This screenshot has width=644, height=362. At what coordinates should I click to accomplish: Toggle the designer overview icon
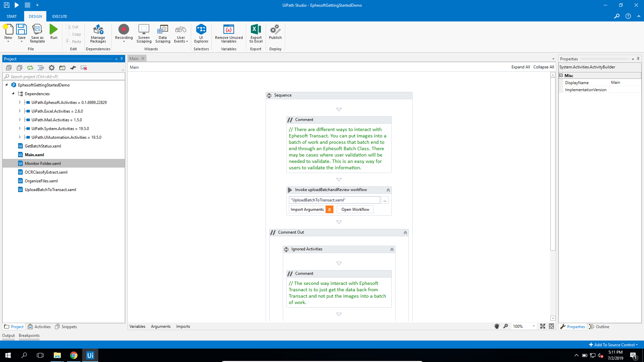point(551,326)
